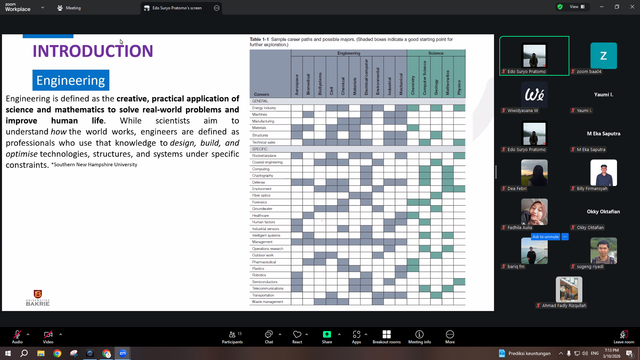Open File Explorer from taskbar
The height and width of the screenshot is (360, 640).
click(x=41, y=353)
